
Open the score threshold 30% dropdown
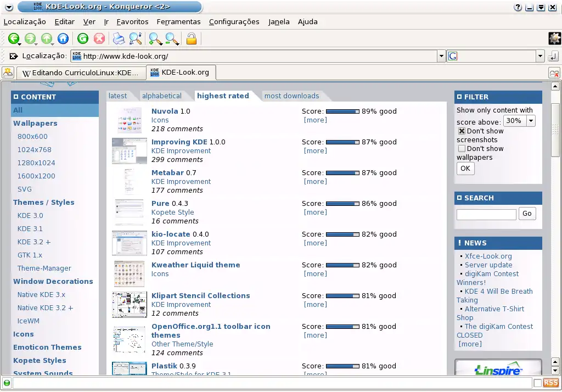coord(530,121)
